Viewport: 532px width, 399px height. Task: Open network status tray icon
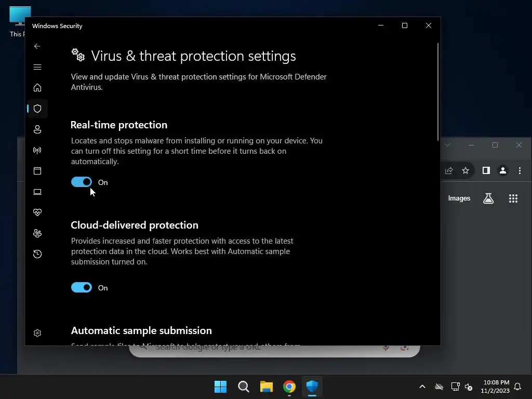pos(455,387)
